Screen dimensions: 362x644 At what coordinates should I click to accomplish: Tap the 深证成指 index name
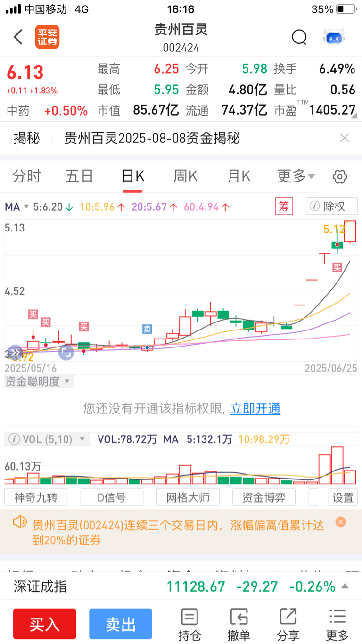[x=40, y=586]
